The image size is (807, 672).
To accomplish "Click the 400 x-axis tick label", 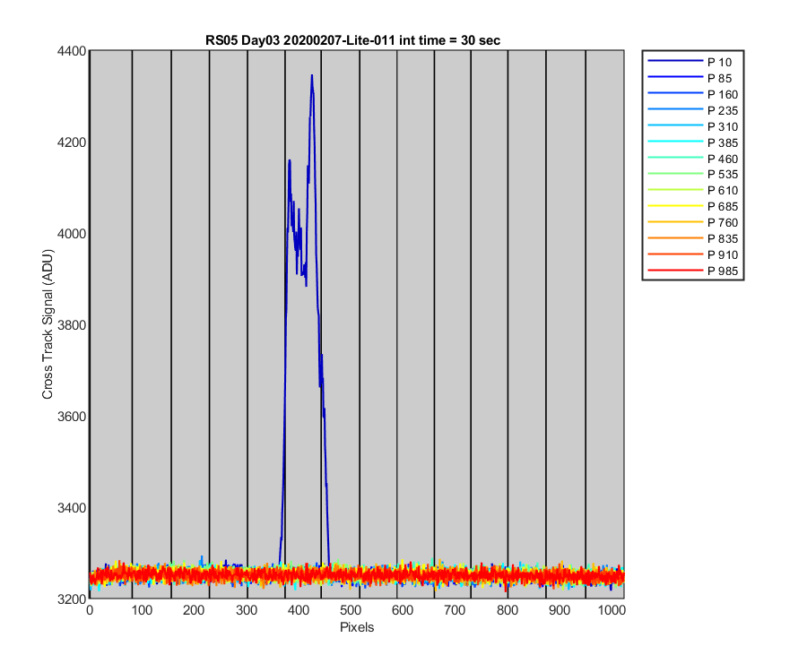I will point(298,610).
